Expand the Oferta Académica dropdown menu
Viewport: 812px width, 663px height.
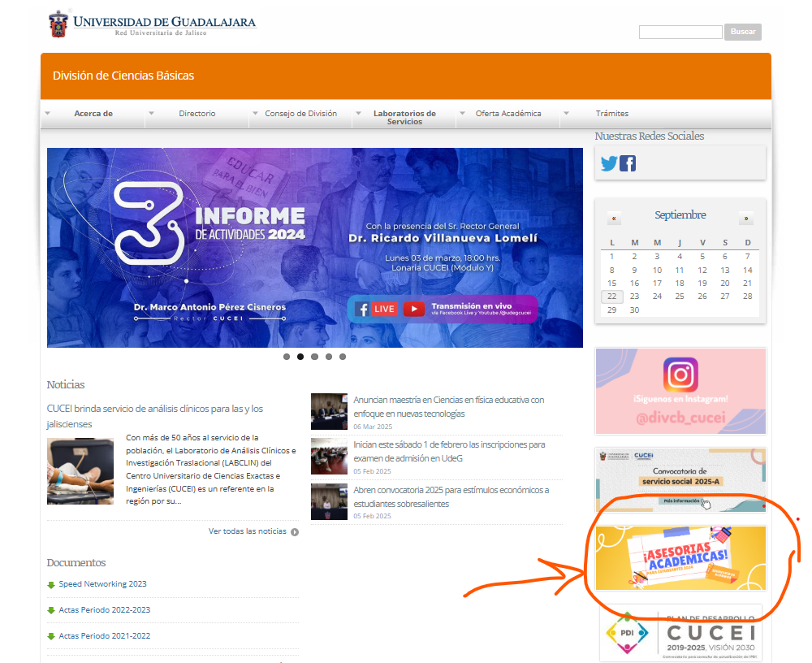pyautogui.click(x=508, y=114)
